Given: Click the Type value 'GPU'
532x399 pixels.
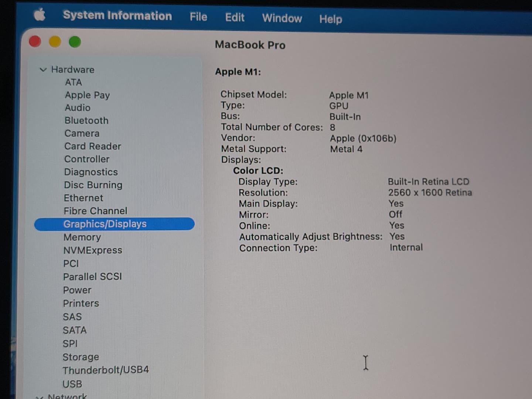Looking at the screenshot, I should [339, 106].
